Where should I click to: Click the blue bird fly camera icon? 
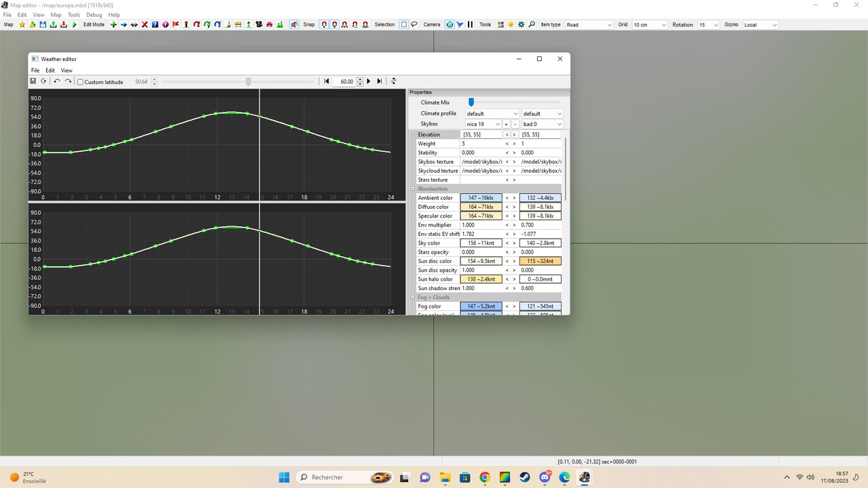pos(460,24)
